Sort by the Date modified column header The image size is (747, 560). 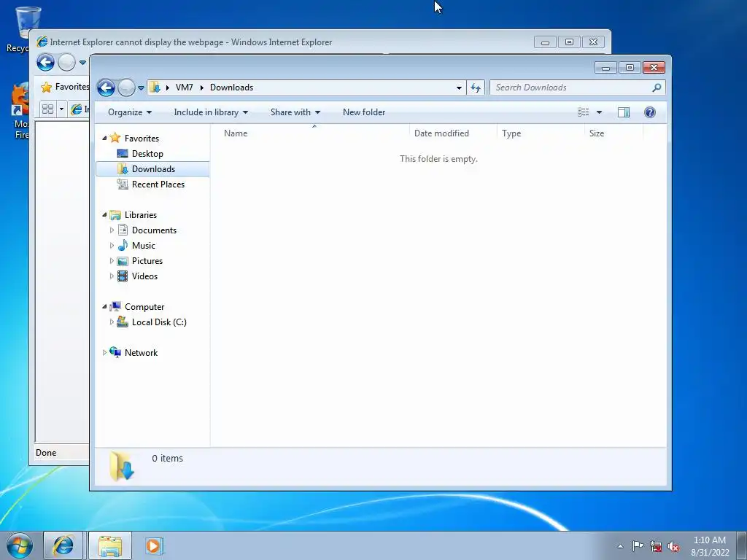point(452,133)
